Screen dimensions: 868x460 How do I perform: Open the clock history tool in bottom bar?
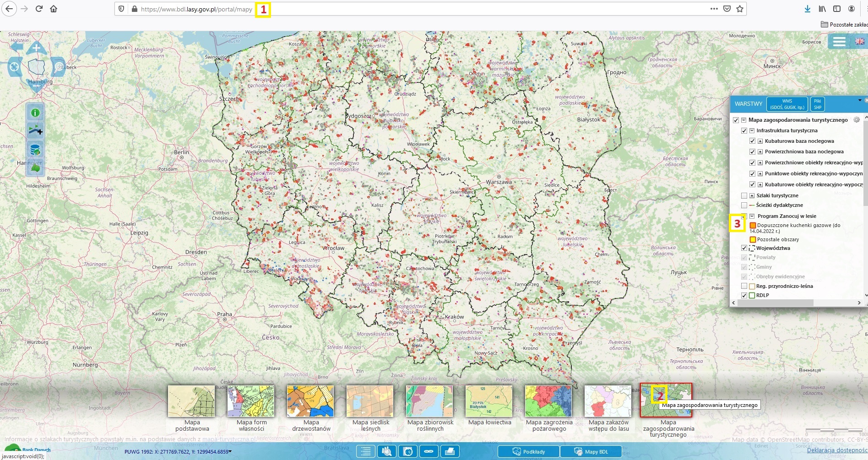click(x=408, y=451)
